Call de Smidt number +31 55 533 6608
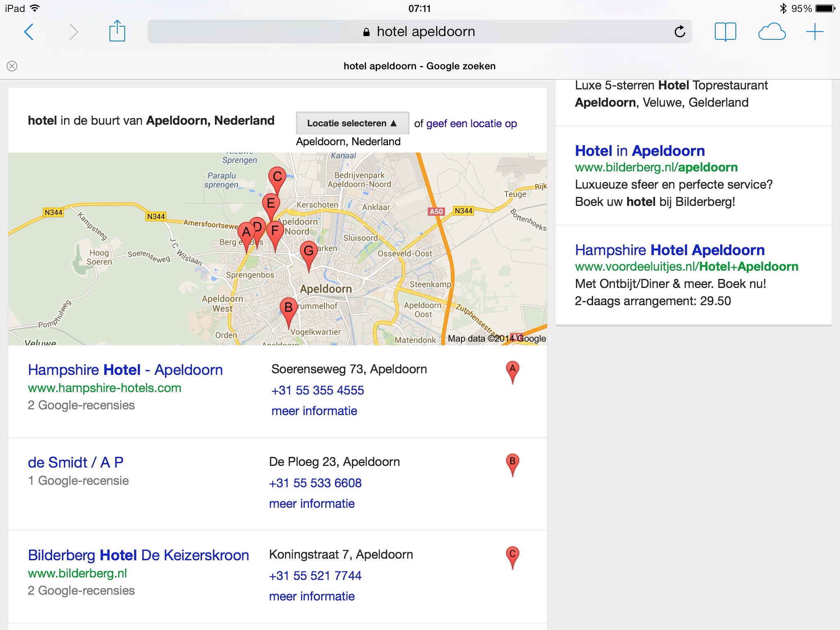This screenshot has width=840, height=630. pos(315,483)
